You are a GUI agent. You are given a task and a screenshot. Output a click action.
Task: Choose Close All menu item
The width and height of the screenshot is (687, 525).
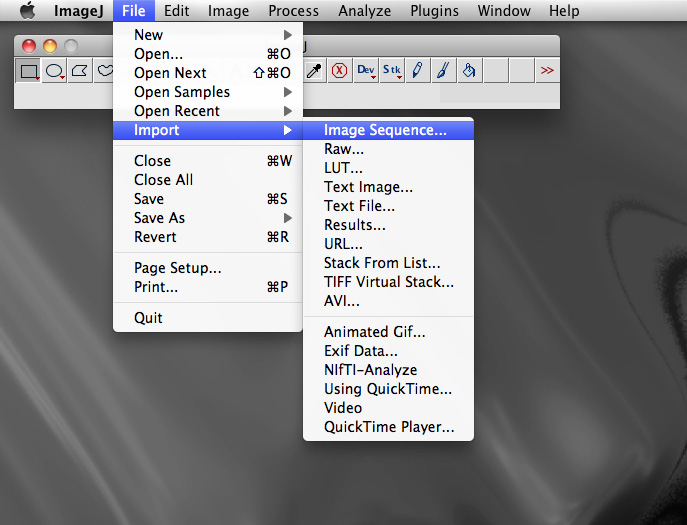[x=208, y=180]
